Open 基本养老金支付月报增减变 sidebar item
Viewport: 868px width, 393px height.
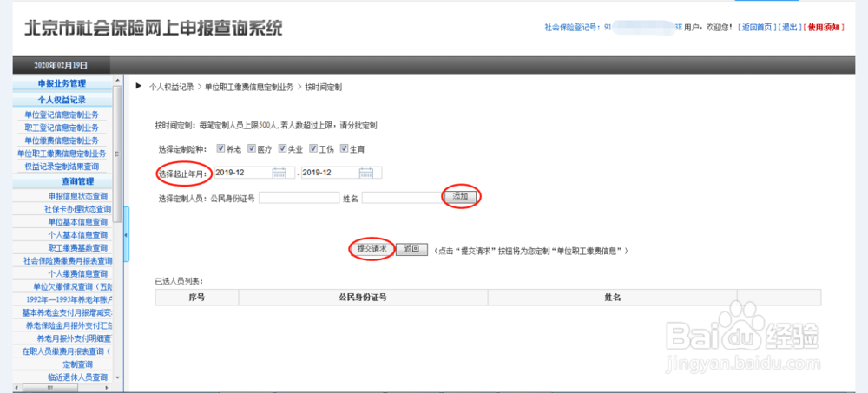pyautogui.click(x=67, y=312)
